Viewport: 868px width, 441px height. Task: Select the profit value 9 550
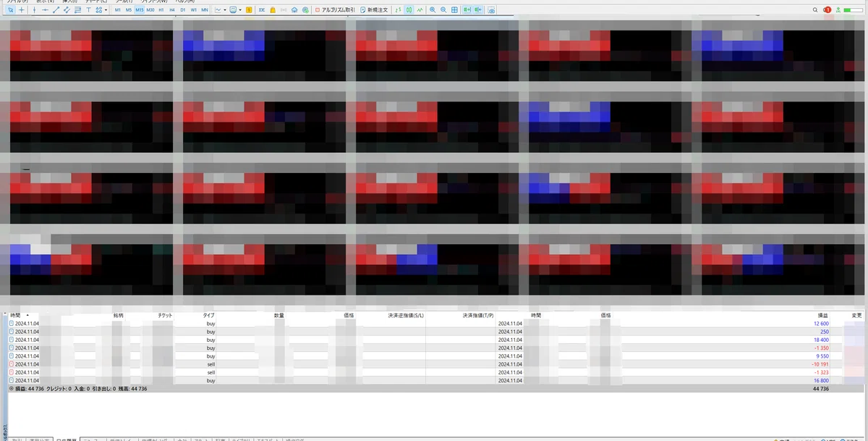coord(822,356)
